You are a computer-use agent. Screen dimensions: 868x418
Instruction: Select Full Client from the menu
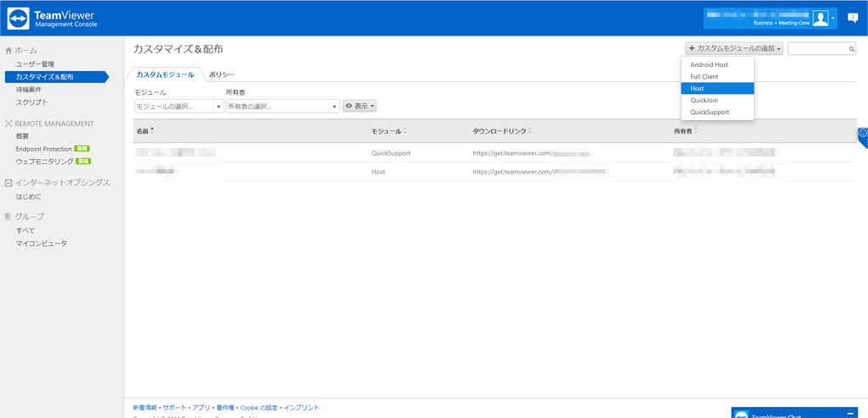717,76
